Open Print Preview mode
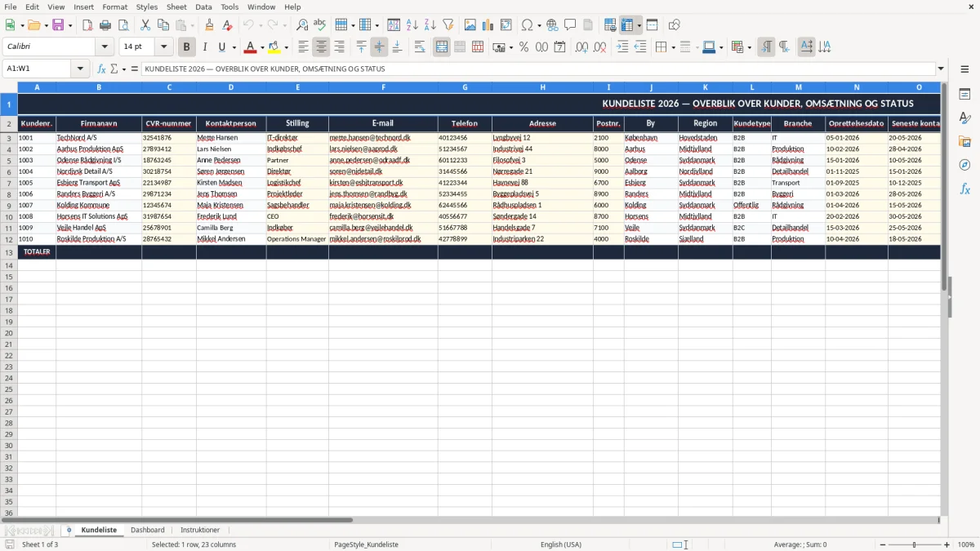Screen dimensions: 980x551 (123, 25)
